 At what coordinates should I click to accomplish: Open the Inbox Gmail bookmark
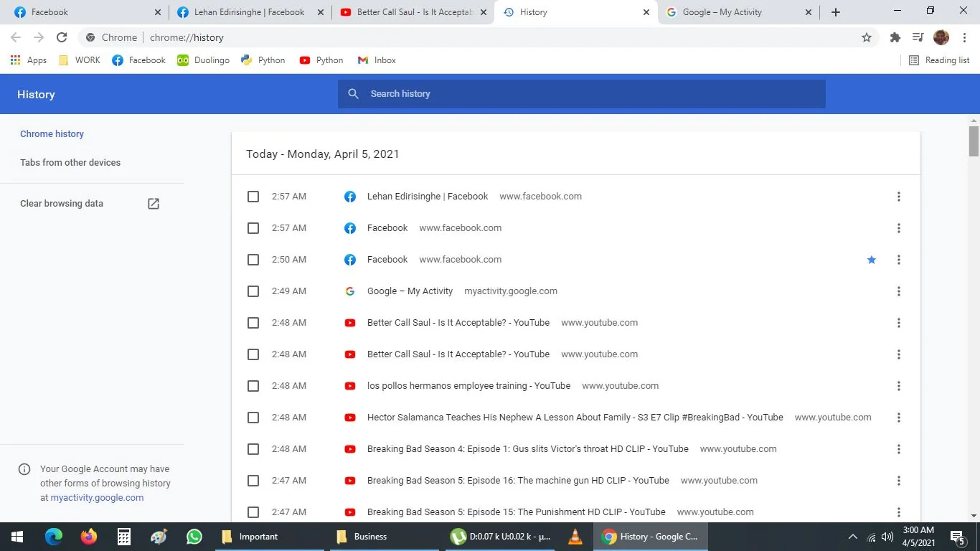(377, 60)
